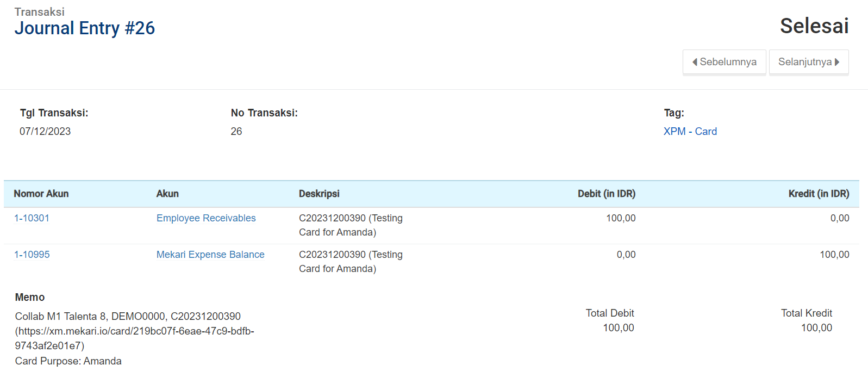Screen dimensions: 868x377
Task: Click the Tgl Transaksi label
Action: [x=54, y=113]
